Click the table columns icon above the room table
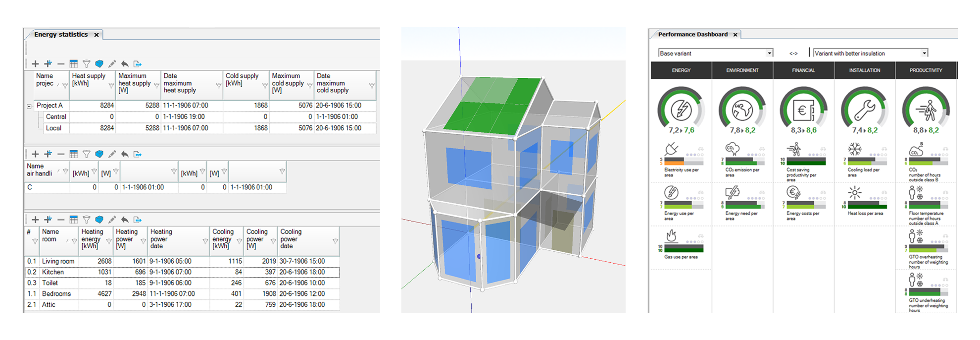980x340 pixels. pyautogui.click(x=74, y=220)
